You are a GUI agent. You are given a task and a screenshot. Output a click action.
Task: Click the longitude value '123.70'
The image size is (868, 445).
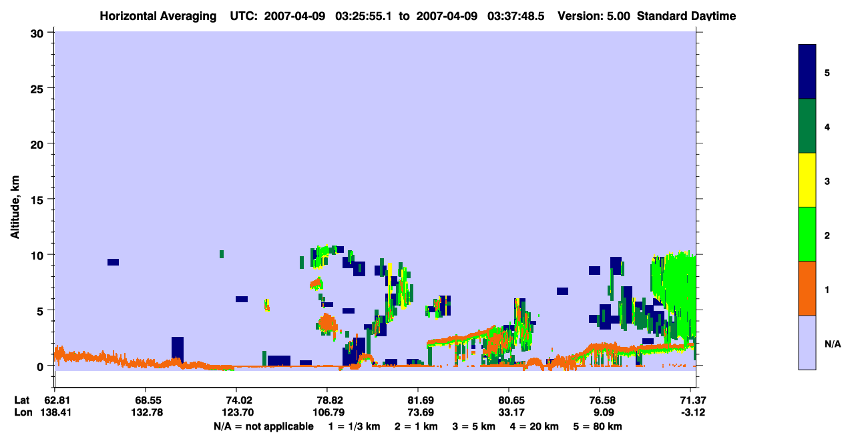point(236,412)
